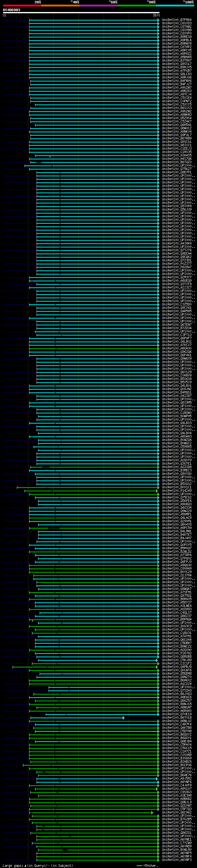Select label UniRef100_Q70E19
The image size is (197, 868).
click(x=176, y=714)
